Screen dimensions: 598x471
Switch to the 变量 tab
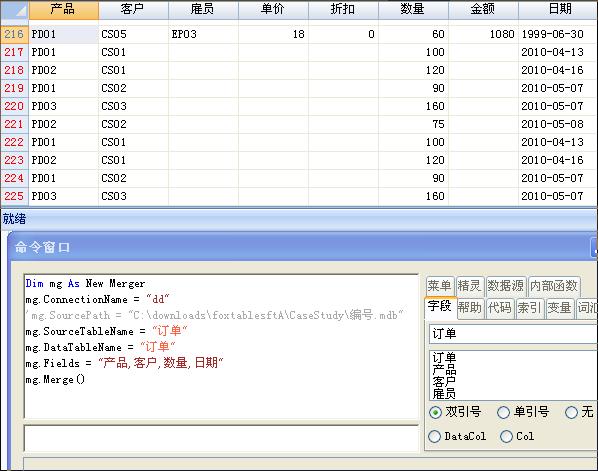point(559,307)
